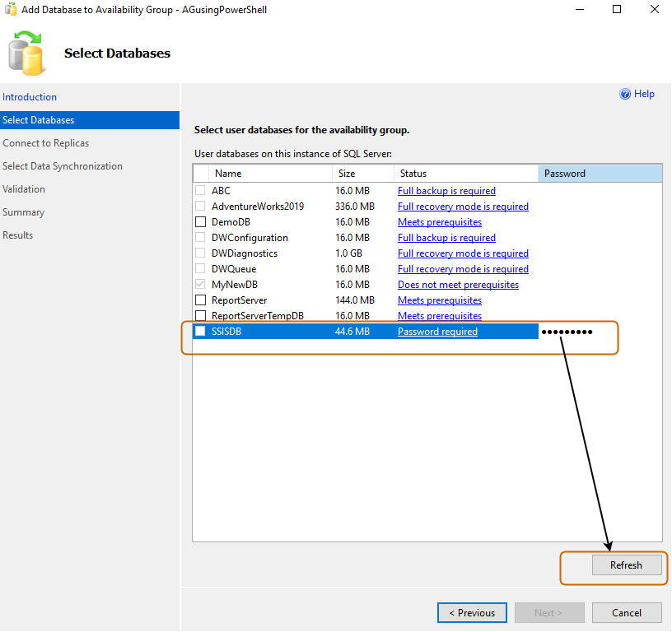Select the Introduction step in the sidebar
This screenshot has height=632, width=672.
click(30, 96)
